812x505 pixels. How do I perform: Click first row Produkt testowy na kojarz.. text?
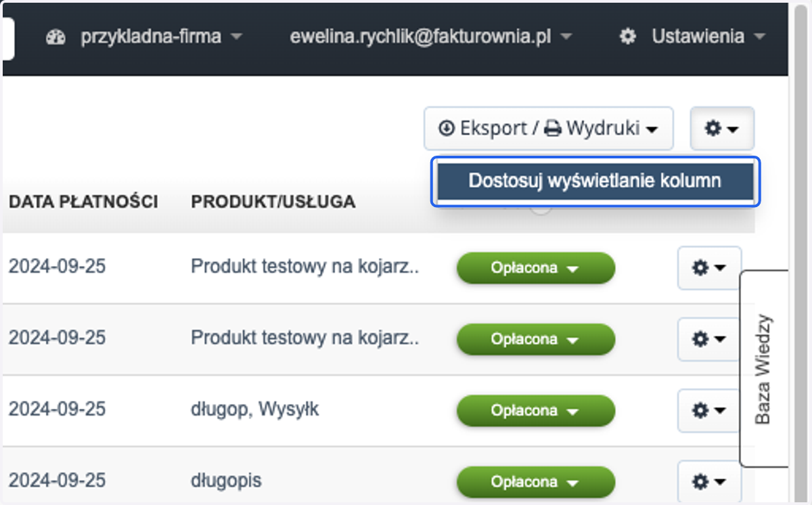(x=305, y=267)
